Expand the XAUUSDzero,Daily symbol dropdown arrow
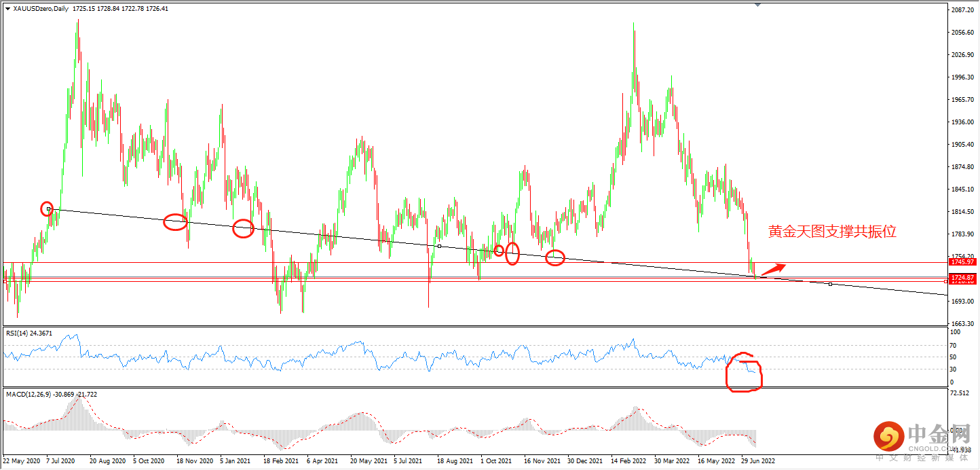Screen dimensions: 980x470 7,9
